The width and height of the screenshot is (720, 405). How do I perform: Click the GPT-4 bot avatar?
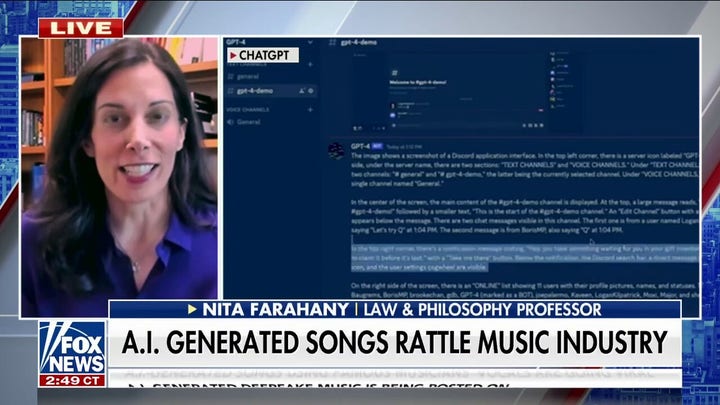click(336, 151)
